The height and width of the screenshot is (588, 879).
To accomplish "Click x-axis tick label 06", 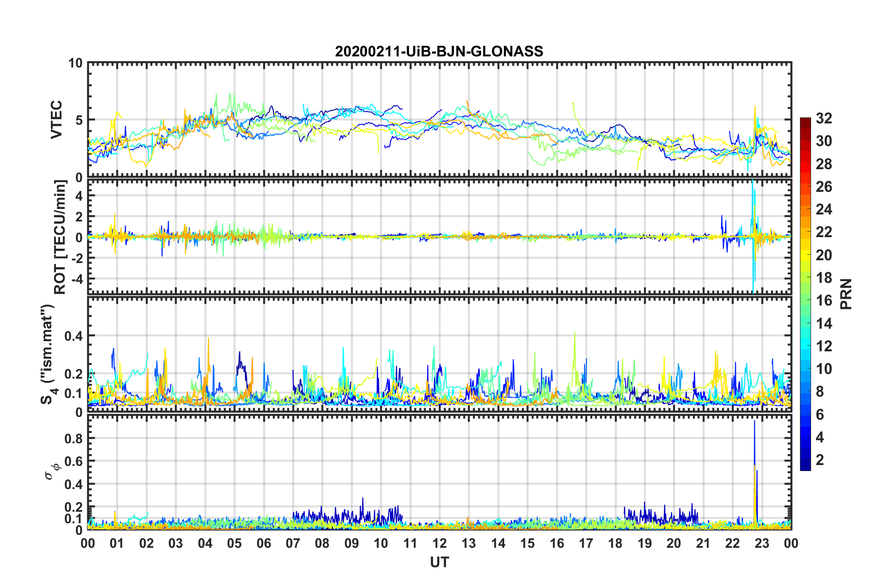I will pos(263,543).
